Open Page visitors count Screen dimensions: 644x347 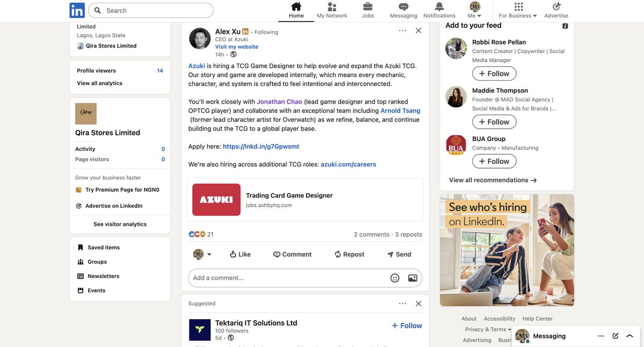click(x=120, y=160)
